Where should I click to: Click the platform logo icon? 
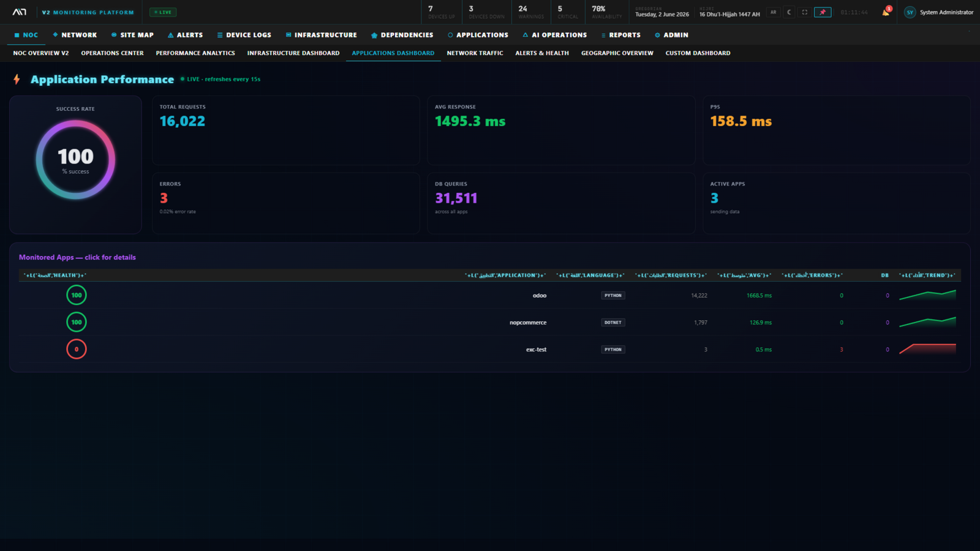click(x=20, y=12)
